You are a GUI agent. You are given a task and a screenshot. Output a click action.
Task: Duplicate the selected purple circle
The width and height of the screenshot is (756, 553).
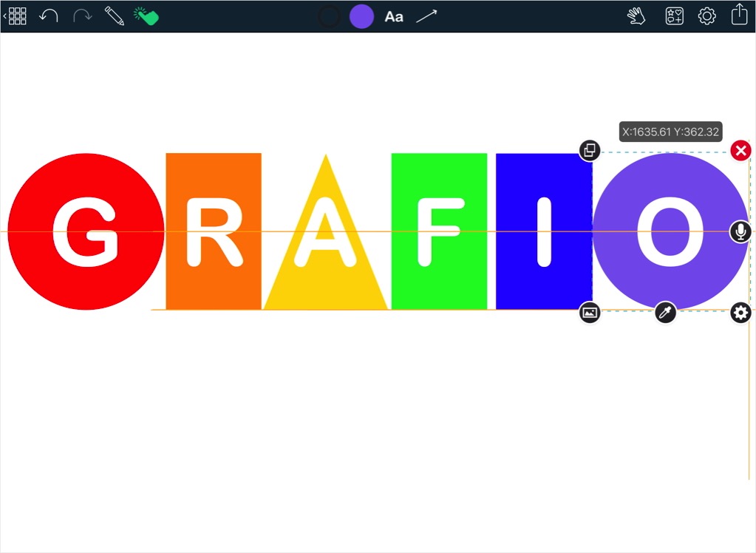[x=590, y=151]
